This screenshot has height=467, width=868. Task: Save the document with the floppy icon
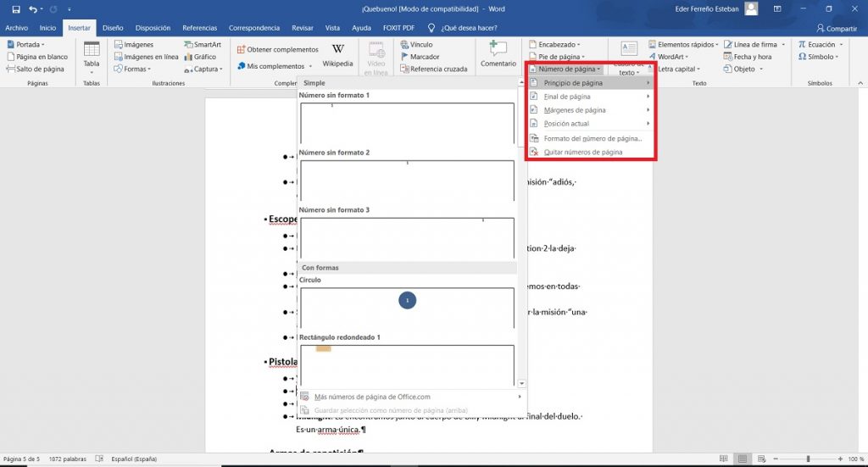pyautogui.click(x=16, y=9)
